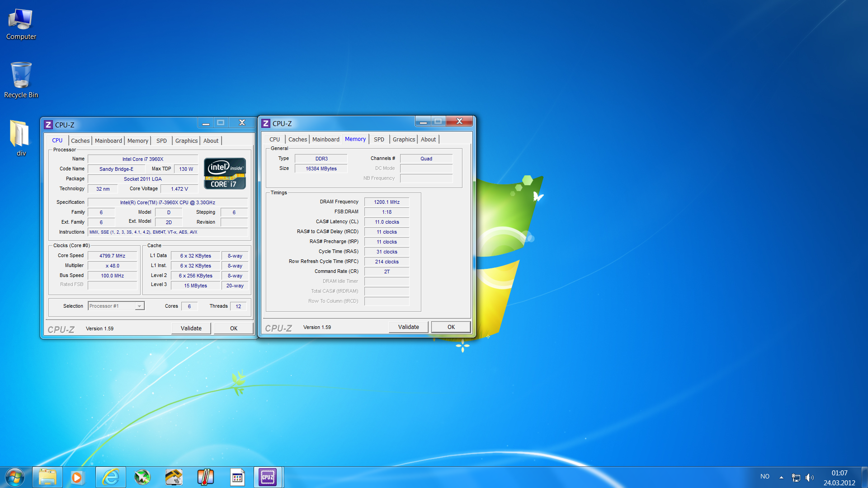The width and height of the screenshot is (868, 488).
Task: Click the Command Rate value 2T
Action: point(387,272)
